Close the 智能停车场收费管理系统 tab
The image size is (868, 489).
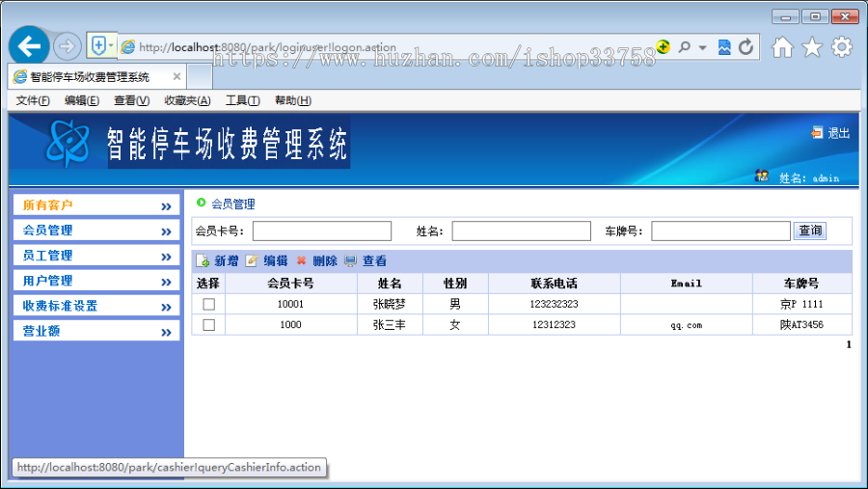tap(176, 76)
